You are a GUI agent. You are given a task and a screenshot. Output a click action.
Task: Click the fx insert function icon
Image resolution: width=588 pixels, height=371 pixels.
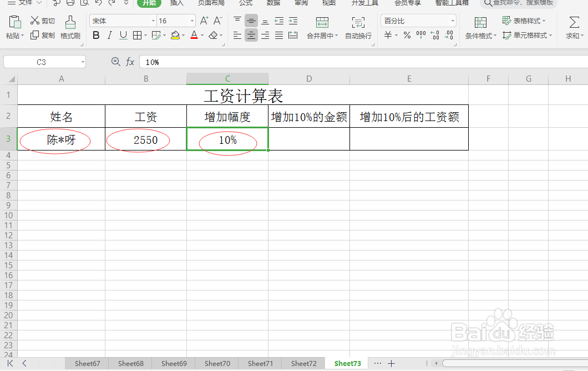click(130, 62)
